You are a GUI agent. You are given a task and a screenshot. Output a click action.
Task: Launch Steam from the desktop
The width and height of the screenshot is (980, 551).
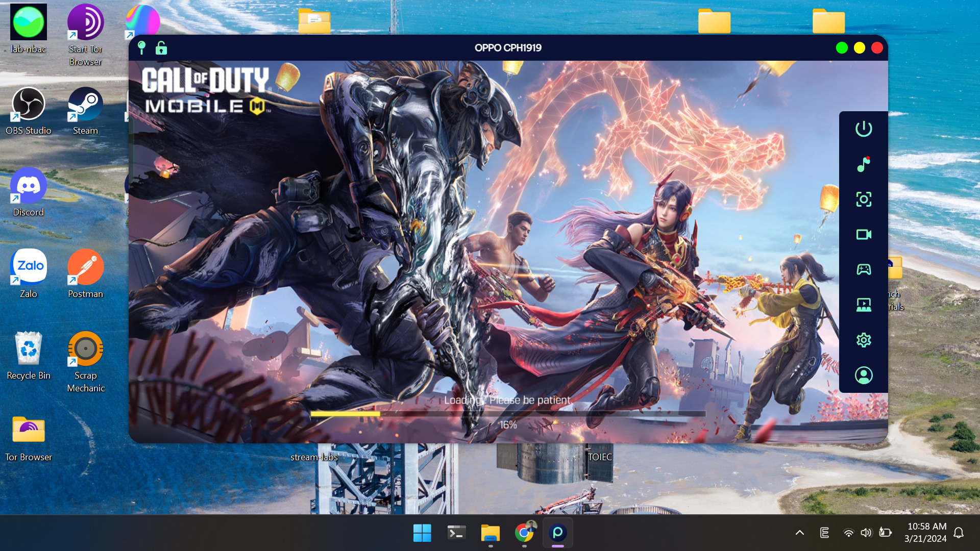[x=86, y=111]
